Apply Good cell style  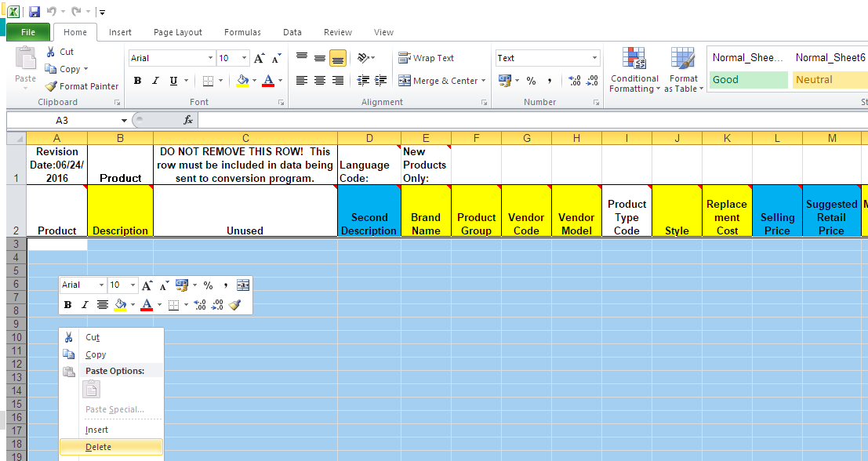tap(748, 80)
